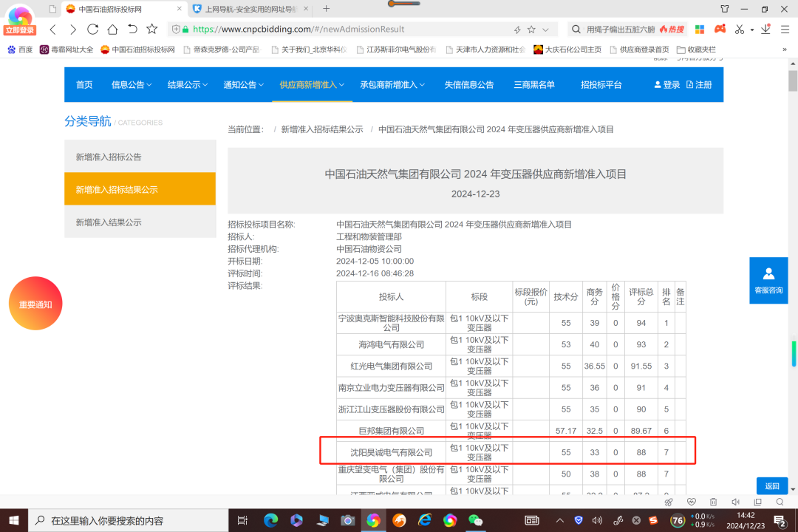Click bidder 宁波奥克斯智能科技股份有限公司 cell
Screen dimensions: 798x532
coord(391,323)
